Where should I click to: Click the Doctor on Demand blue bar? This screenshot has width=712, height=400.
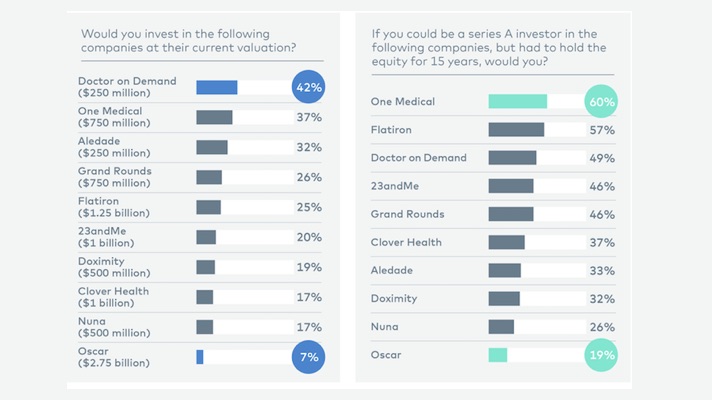pos(216,87)
